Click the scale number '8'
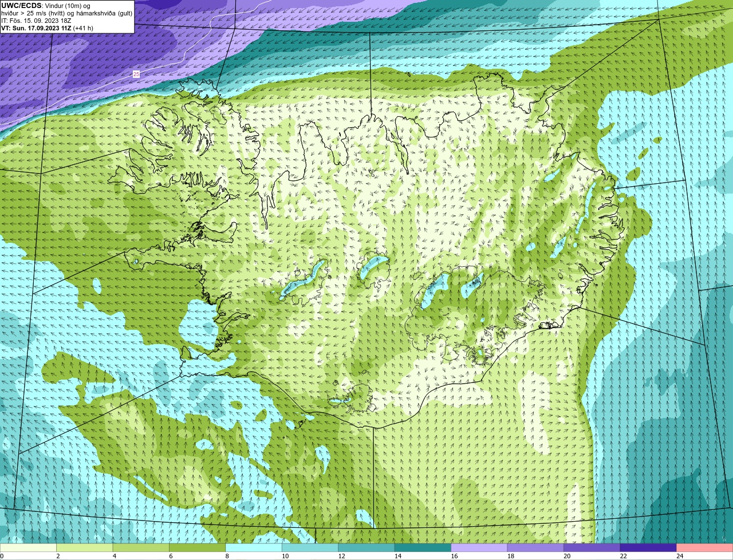733x560 pixels. [227, 556]
